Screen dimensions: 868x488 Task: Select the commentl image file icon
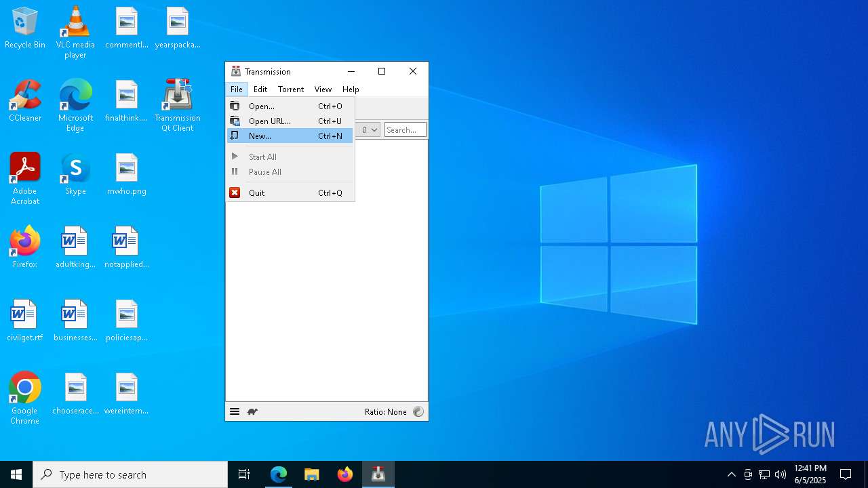pos(127,28)
